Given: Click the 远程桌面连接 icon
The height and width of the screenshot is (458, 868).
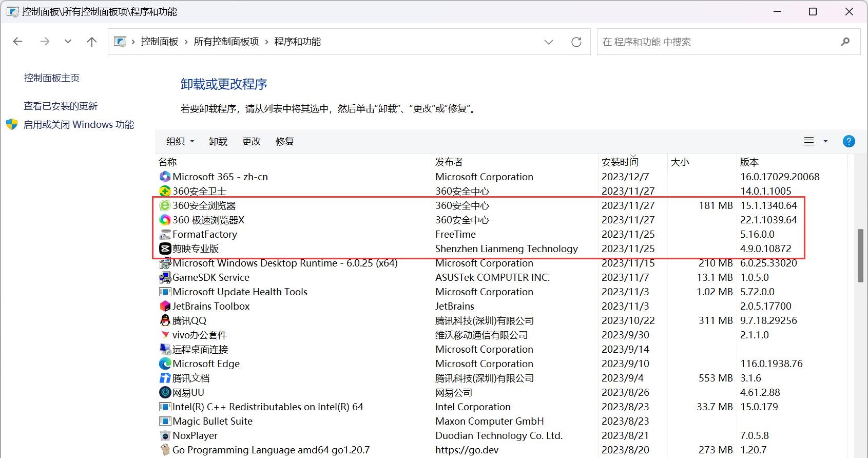Looking at the screenshot, I should coord(165,349).
